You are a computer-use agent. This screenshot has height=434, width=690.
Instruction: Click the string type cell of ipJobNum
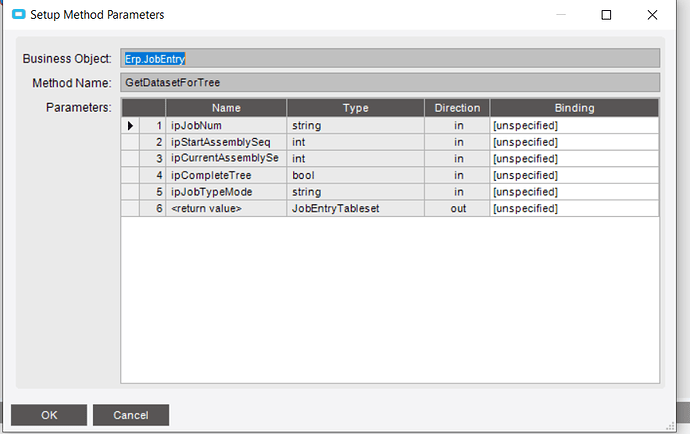[356, 125]
